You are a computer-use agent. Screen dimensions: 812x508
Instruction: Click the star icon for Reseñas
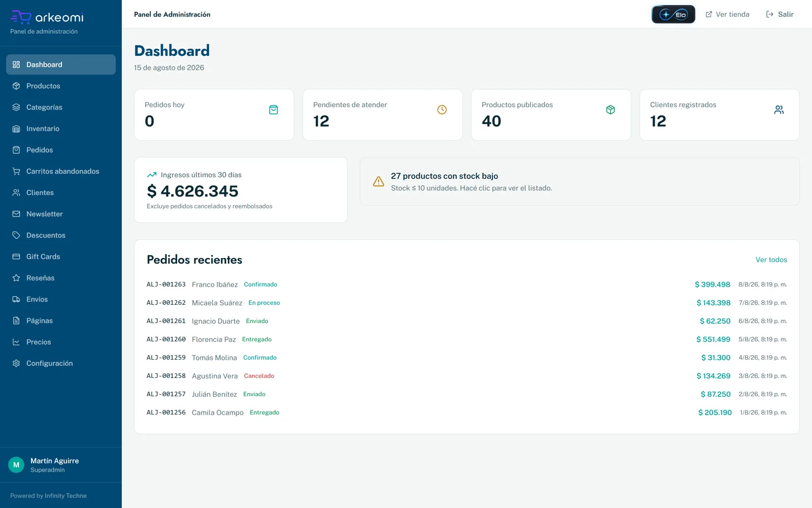[x=16, y=278]
